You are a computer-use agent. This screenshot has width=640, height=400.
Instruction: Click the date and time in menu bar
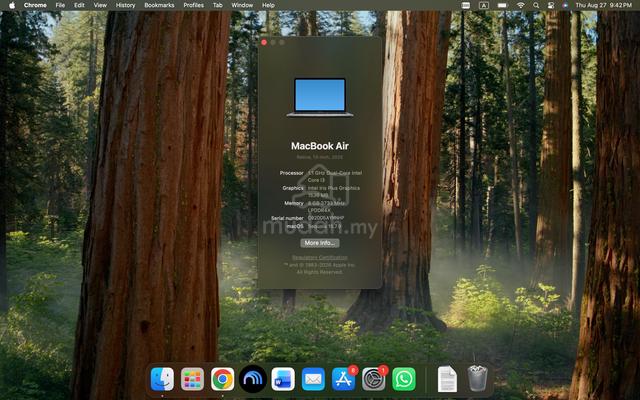pos(603,5)
